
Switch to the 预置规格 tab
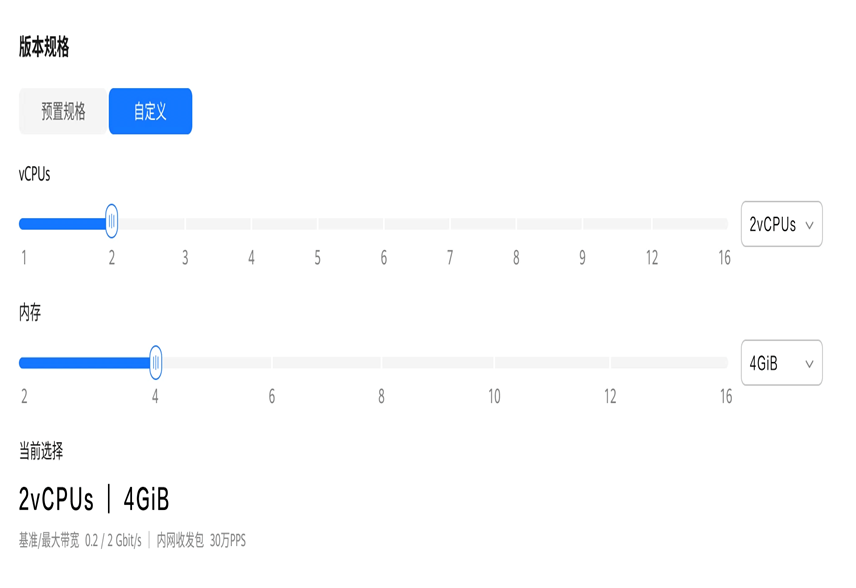[63, 111]
